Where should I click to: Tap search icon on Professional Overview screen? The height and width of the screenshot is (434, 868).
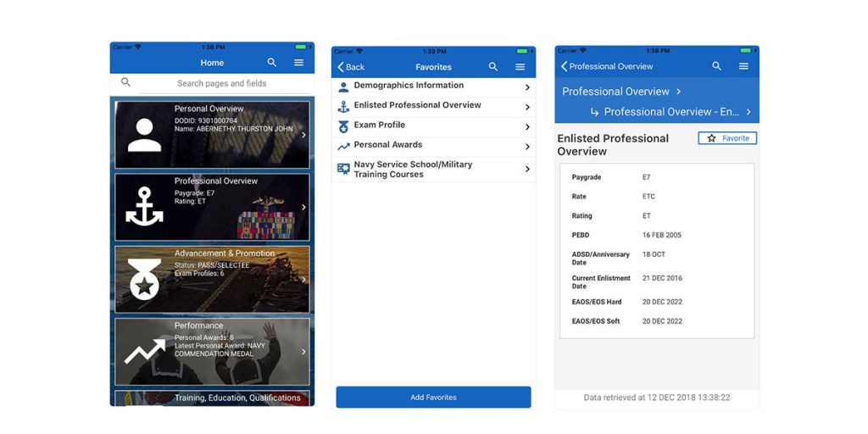pyautogui.click(x=717, y=66)
